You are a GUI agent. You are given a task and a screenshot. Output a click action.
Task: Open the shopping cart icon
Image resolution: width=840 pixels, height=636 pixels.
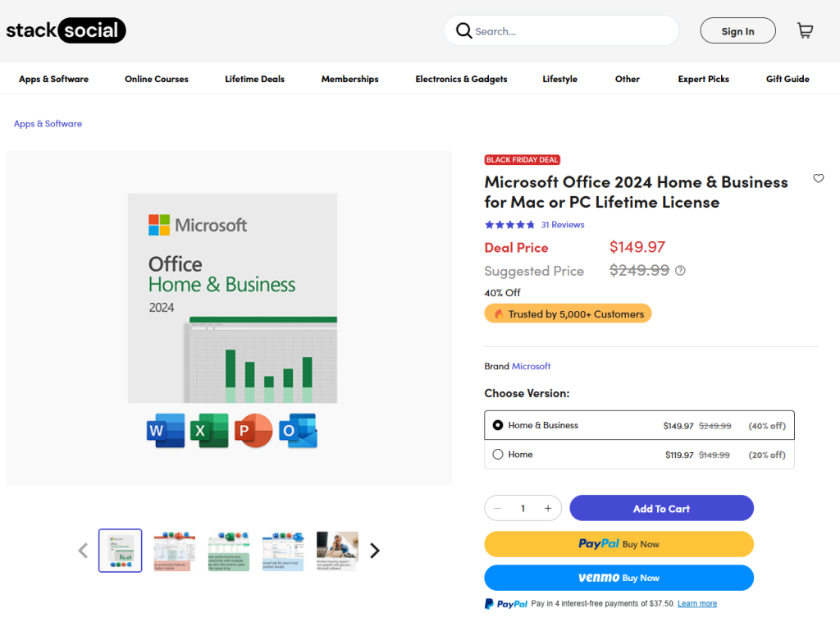click(x=805, y=31)
